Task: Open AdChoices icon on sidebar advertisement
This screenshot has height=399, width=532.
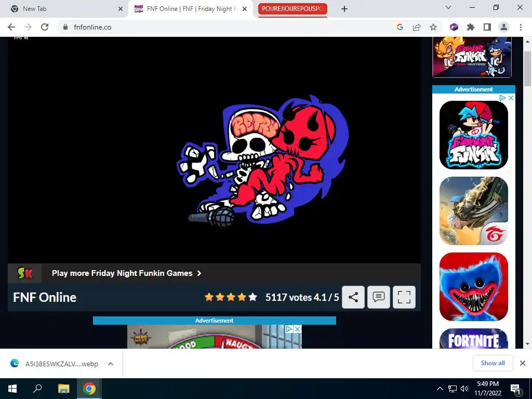Action: 502,98
